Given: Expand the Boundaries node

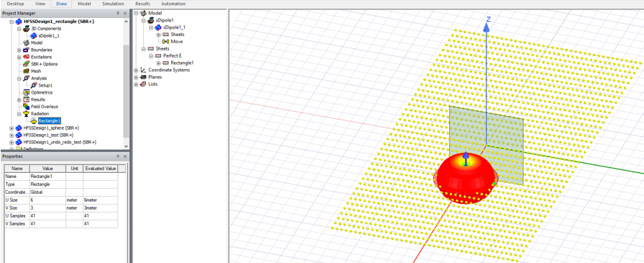Looking at the screenshot, I should 19,50.
